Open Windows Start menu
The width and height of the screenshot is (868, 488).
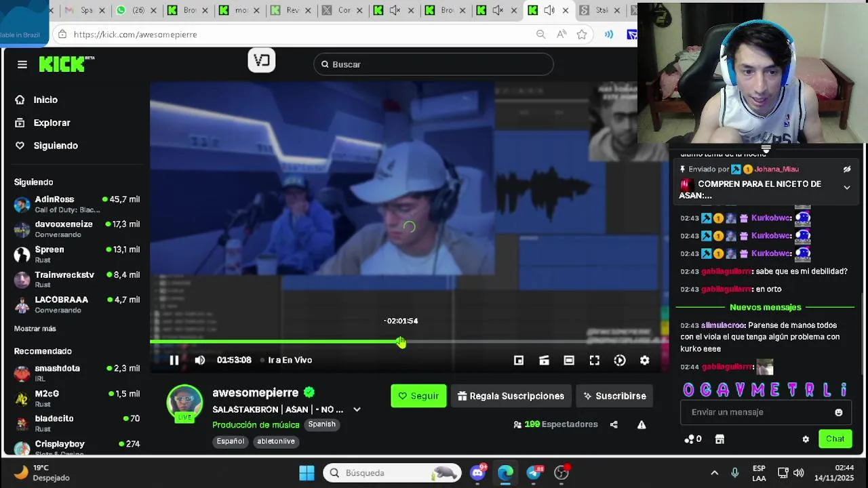[x=307, y=473]
